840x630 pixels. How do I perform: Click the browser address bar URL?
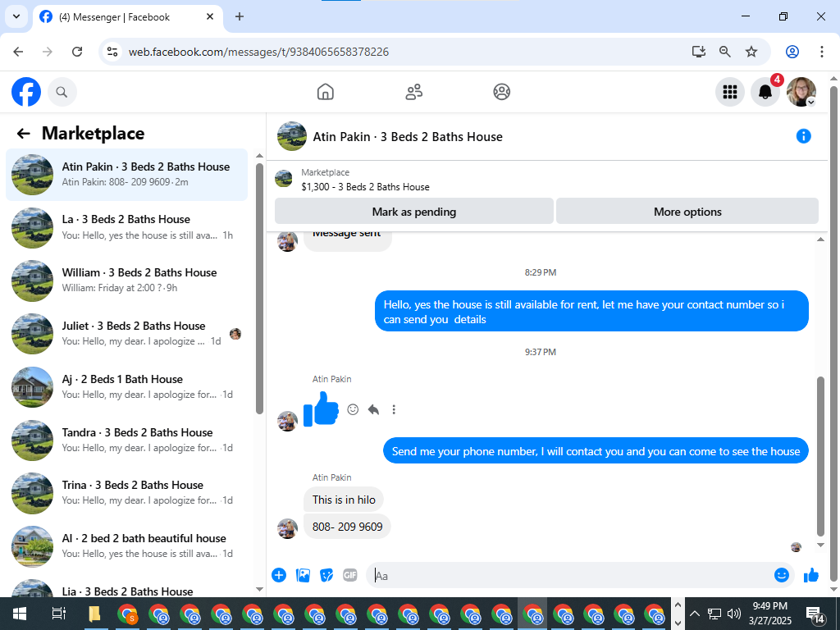click(x=258, y=52)
